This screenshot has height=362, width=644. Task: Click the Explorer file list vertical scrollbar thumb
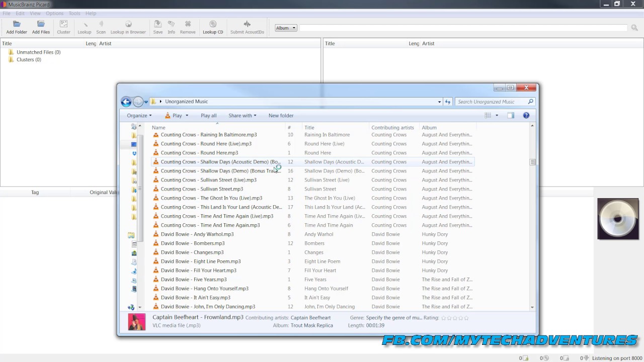click(x=532, y=162)
